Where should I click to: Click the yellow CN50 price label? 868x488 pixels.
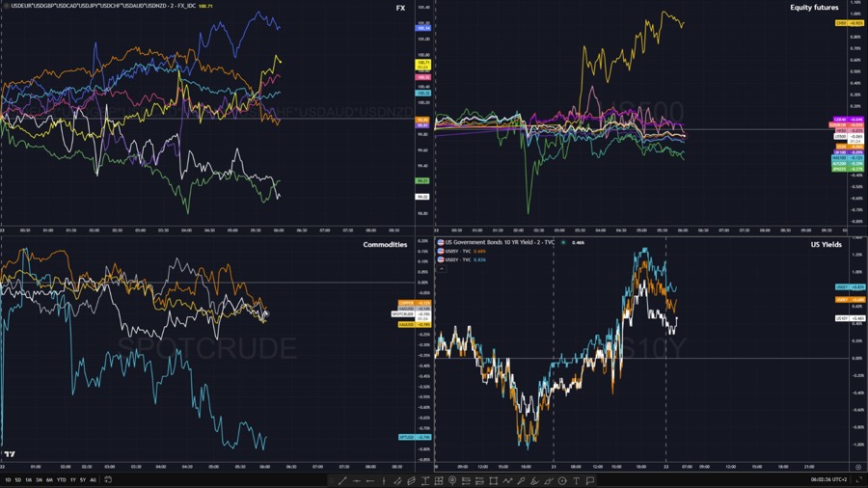pyautogui.click(x=842, y=23)
